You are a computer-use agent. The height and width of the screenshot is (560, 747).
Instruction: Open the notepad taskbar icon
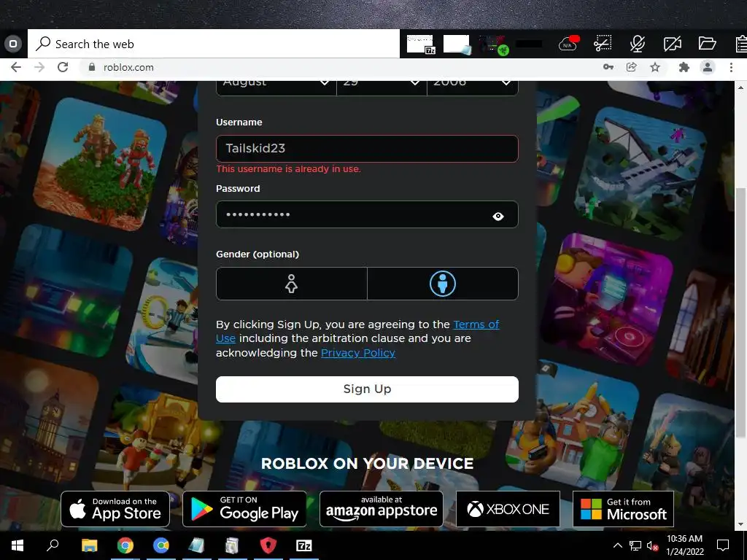click(196, 545)
